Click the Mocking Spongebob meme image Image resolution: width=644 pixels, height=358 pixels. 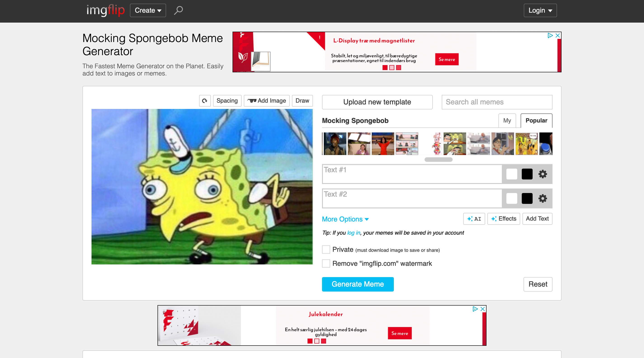[202, 187]
